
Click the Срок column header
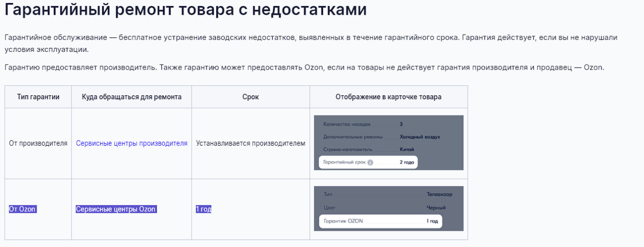(x=251, y=97)
